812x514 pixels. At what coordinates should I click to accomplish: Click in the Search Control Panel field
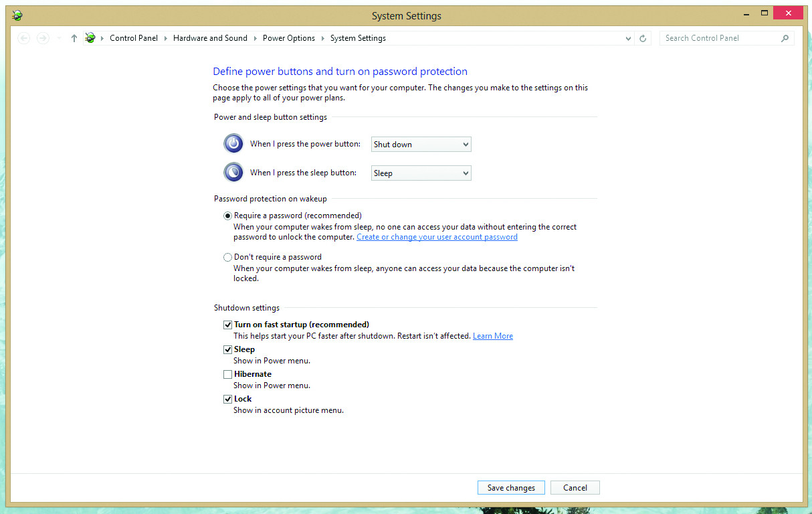pyautogui.click(x=719, y=38)
